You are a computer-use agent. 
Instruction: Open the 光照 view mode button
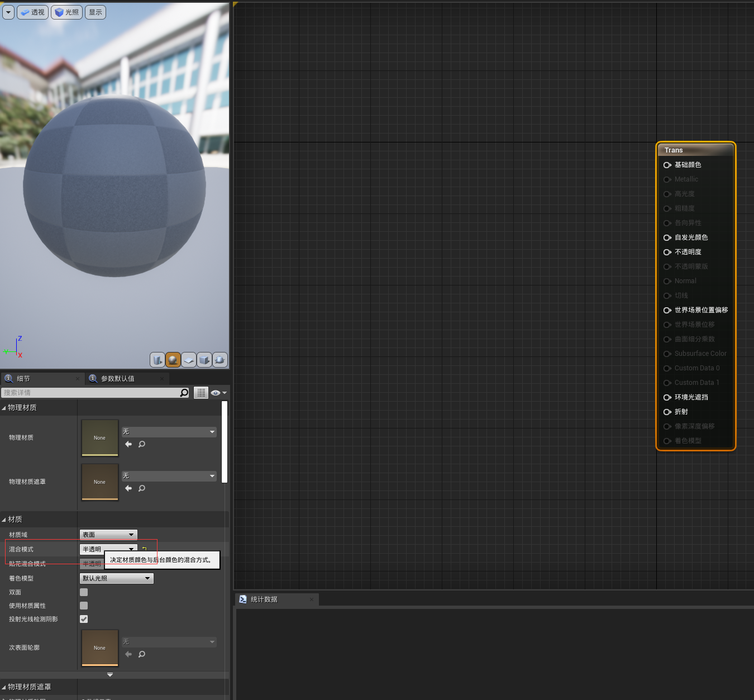pos(66,12)
